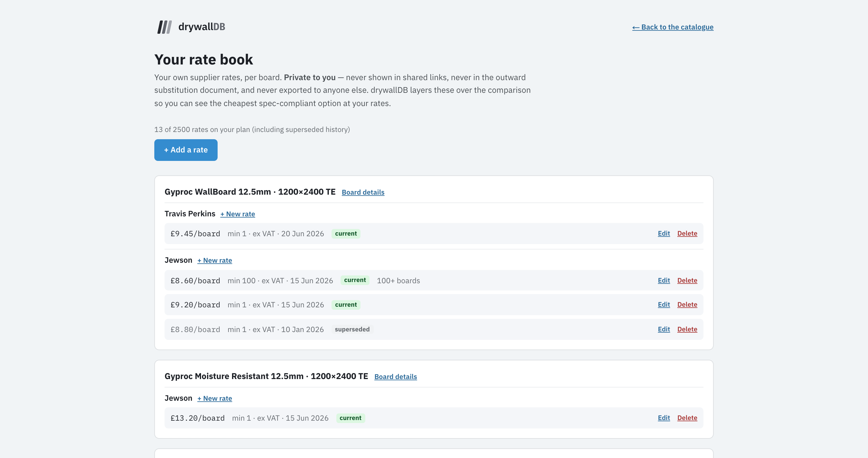Delete the £8.60/board Jewson rate
This screenshot has height=458, width=868.
687,280
